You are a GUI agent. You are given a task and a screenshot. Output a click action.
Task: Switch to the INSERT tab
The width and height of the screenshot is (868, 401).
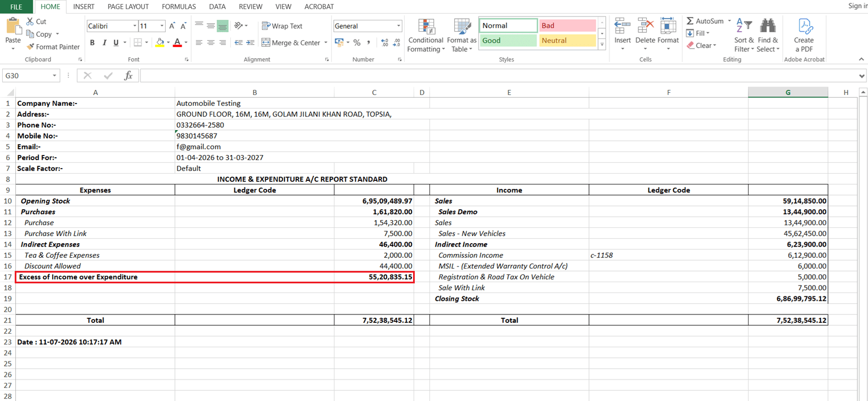pos(84,7)
